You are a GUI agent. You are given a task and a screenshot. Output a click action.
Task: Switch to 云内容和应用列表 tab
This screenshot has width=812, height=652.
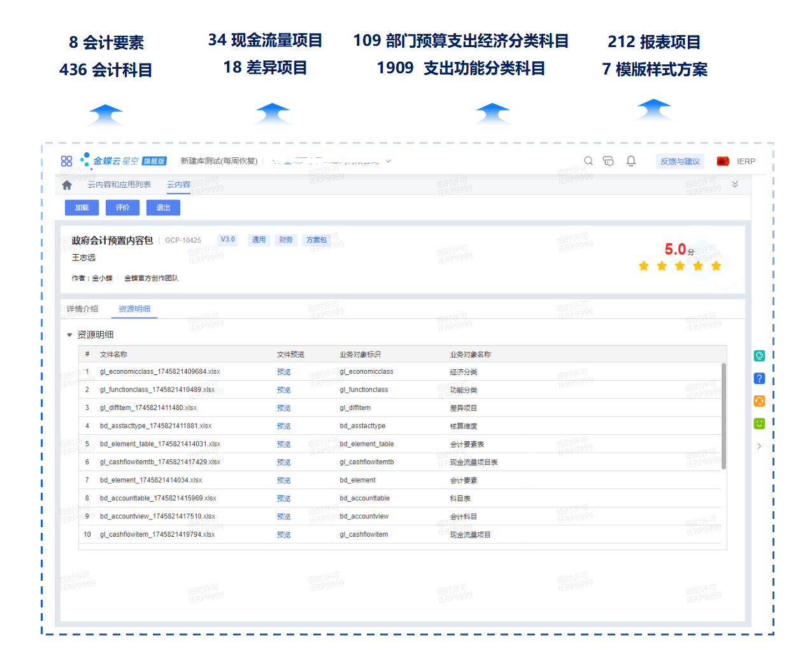click(x=119, y=185)
